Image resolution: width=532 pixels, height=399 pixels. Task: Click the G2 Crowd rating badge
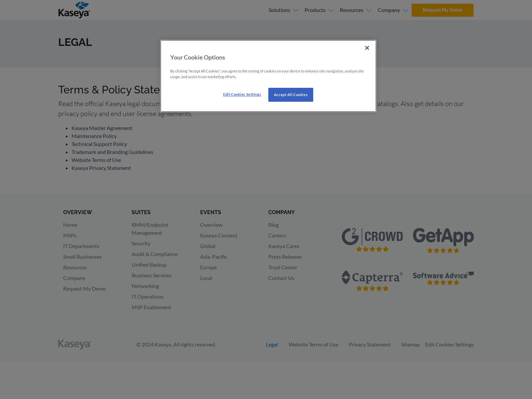372,240
